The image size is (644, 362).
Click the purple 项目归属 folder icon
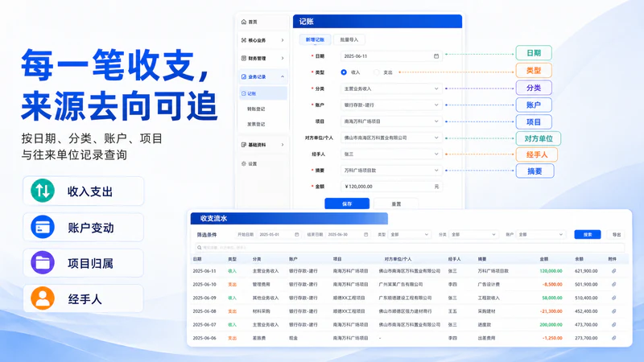coord(43,263)
